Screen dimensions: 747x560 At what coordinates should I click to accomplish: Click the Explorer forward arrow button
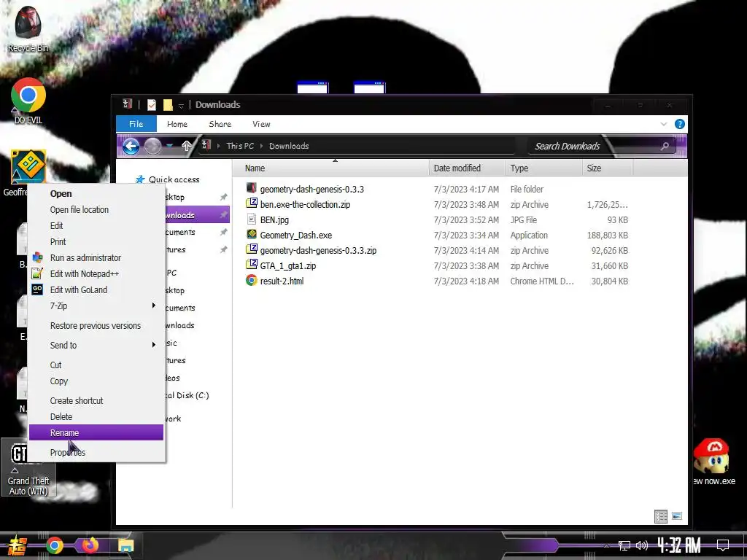coord(152,146)
